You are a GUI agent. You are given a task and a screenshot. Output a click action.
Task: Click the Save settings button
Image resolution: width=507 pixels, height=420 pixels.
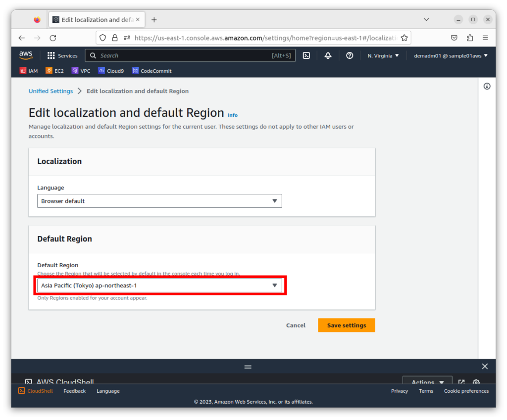[x=346, y=325]
